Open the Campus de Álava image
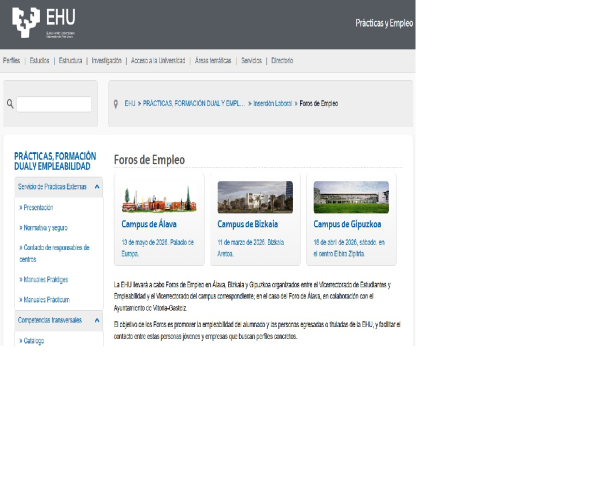Image resolution: width=600 pixels, height=500 pixels. (159, 197)
